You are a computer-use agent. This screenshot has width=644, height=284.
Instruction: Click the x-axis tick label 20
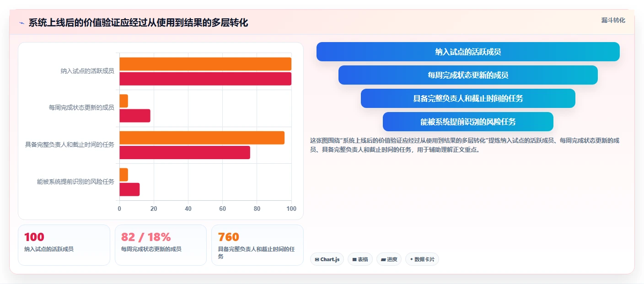(154, 209)
